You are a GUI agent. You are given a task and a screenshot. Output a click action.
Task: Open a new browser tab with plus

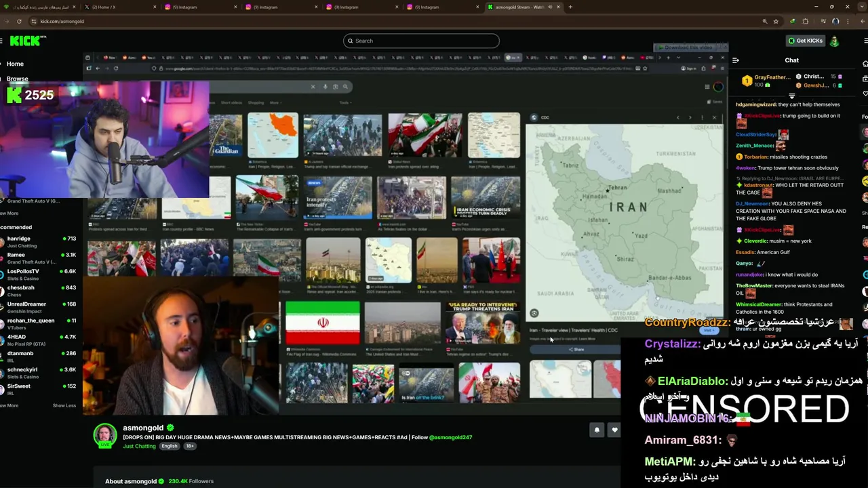570,7
